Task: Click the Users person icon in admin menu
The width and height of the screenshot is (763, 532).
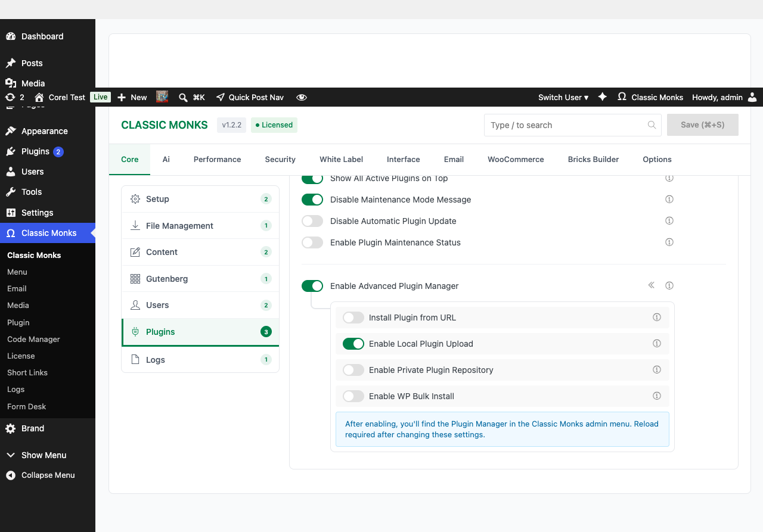Action: click(x=11, y=172)
